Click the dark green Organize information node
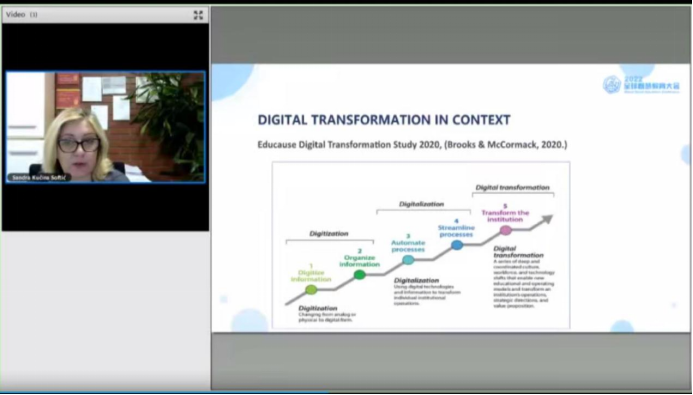The height and width of the screenshot is (395, 693). click(360, 275)
